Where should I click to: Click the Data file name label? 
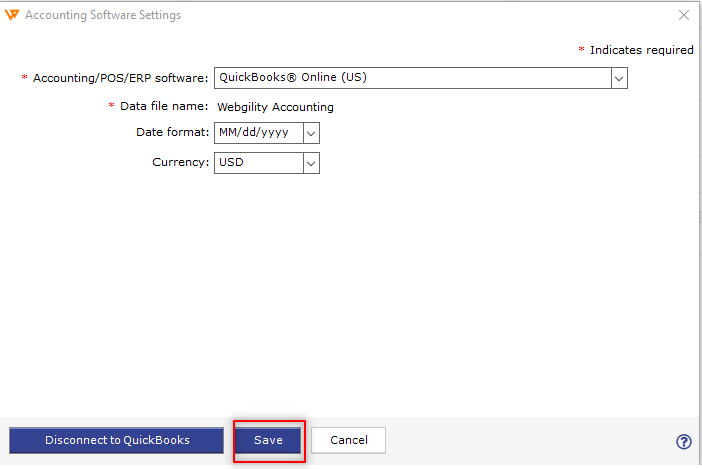click(x=164, y=106)
